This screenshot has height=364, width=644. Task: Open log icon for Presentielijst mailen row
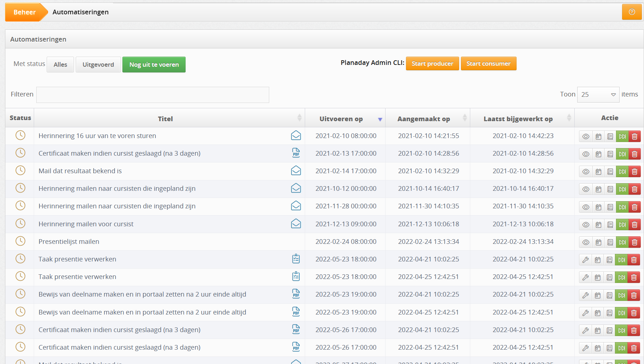pyautogui.click(x=610, y=242)
